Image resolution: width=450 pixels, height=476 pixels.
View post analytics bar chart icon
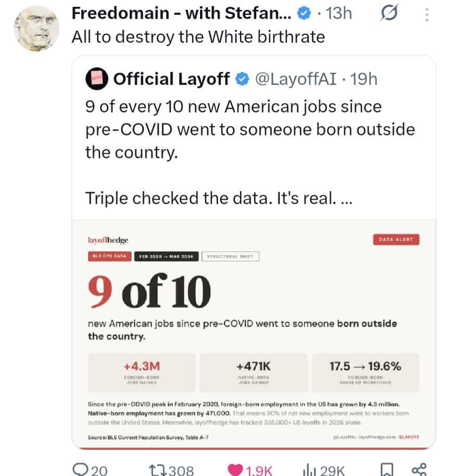pos(311,469)
